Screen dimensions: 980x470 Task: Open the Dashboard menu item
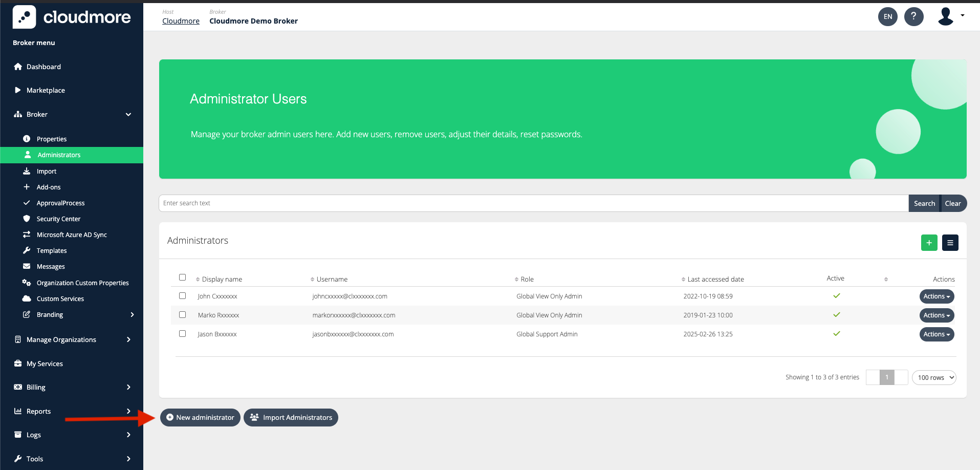[x=43, y=67]
